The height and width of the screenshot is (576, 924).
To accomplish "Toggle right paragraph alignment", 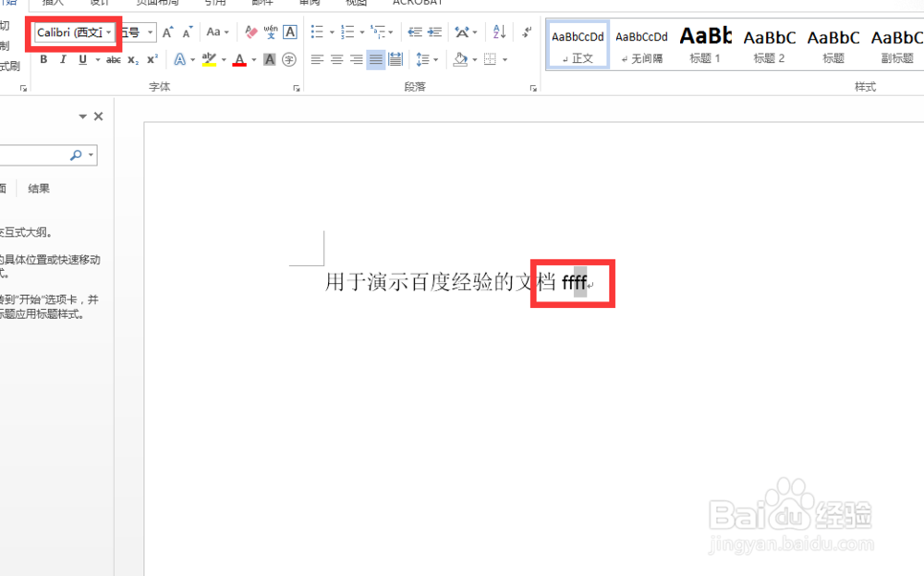I will (355, 58).
